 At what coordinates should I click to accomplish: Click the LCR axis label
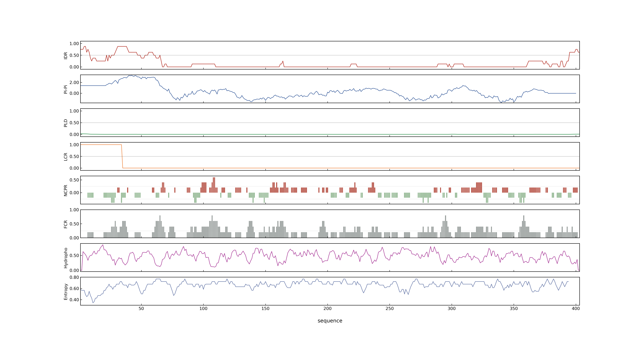point(66,157)
